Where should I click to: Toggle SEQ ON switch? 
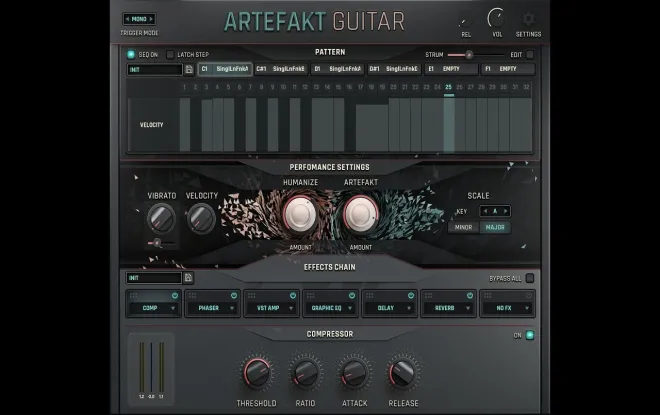tap(131, 54)
